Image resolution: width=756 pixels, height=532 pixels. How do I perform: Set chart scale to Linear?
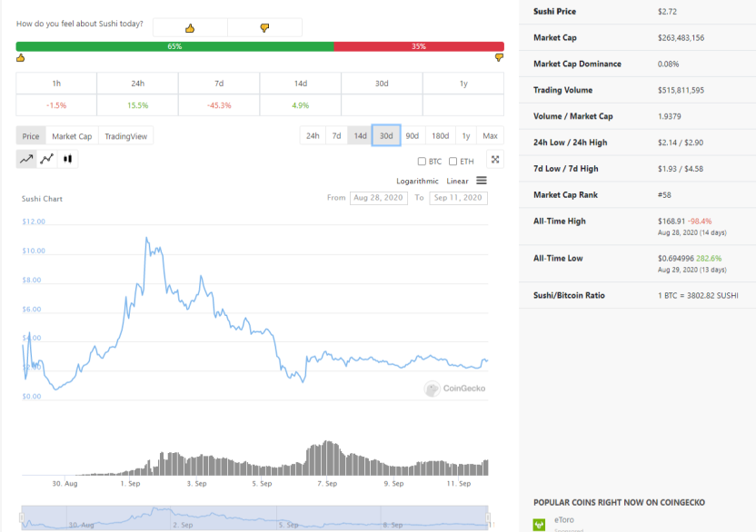(x=457, y=182)
